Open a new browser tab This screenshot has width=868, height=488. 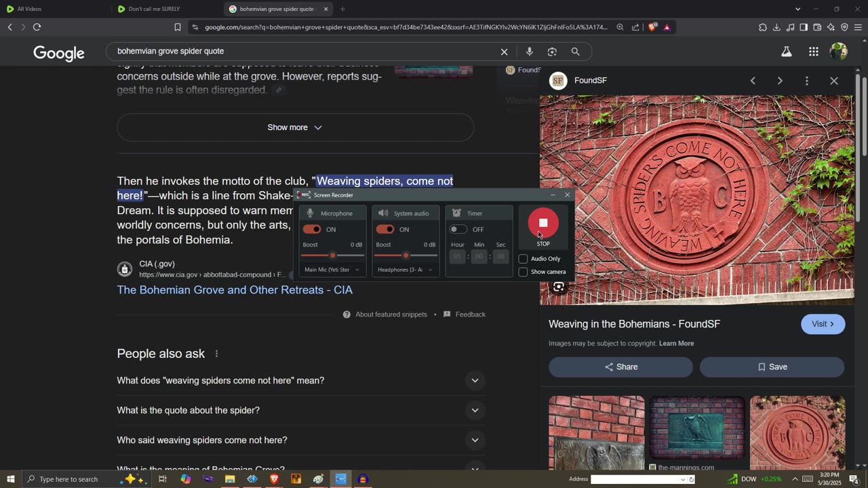click(342, 9)
